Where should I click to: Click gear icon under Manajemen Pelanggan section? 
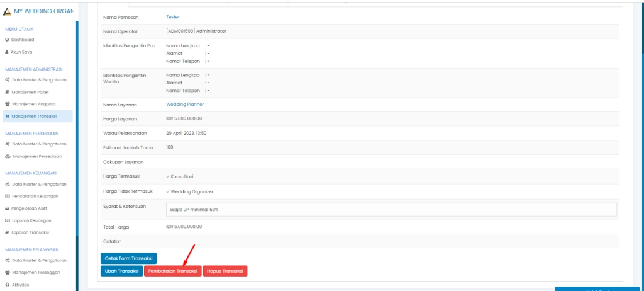(8, 261)
